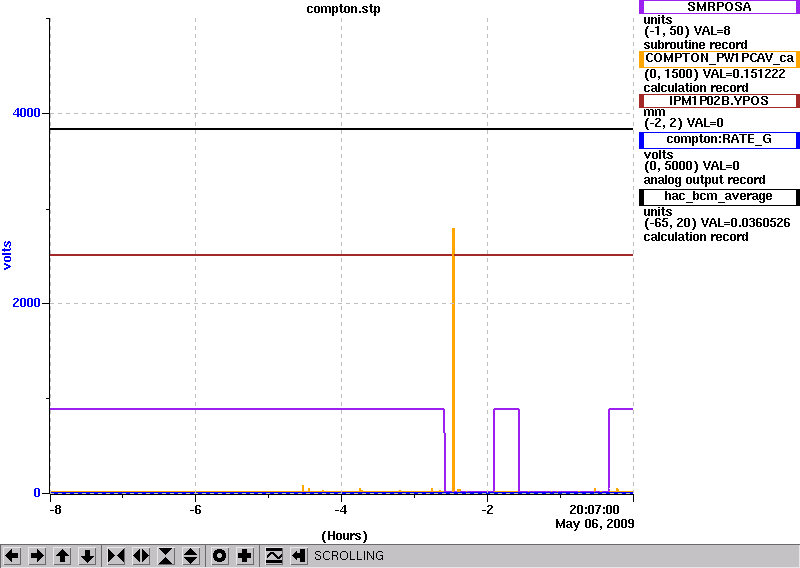Select the COMPTON_PW1PCAV_ca legend box
Viewport: 800px width, 568px height.
[x=719, y=59]
